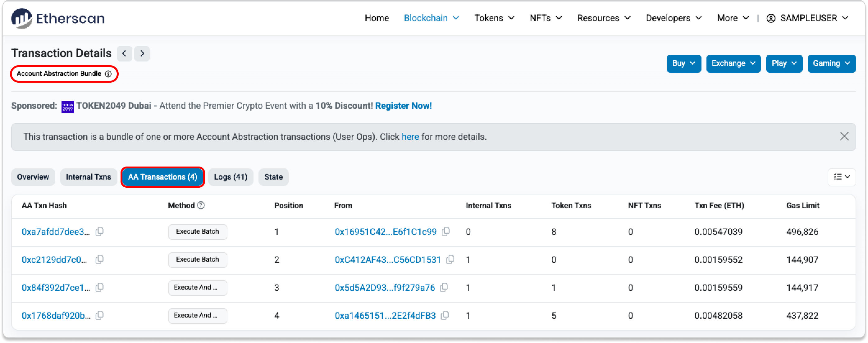Switch to the Logs (41) tab
Viewport: 868px width, 343px height.
231,177
